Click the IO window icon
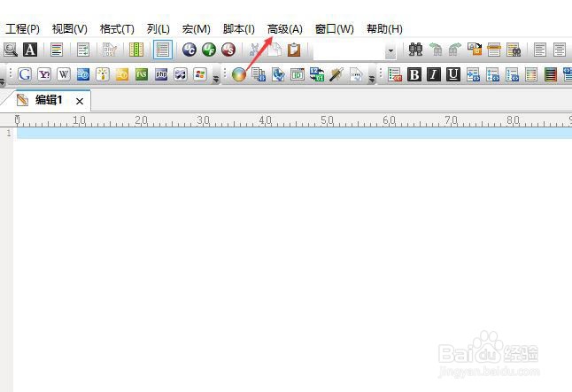Viewport: 572px width, 392px height. 298,74
